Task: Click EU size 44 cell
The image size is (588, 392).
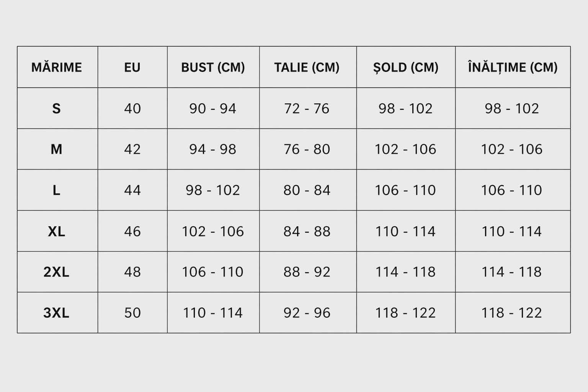Action: (x=132, y=190)
